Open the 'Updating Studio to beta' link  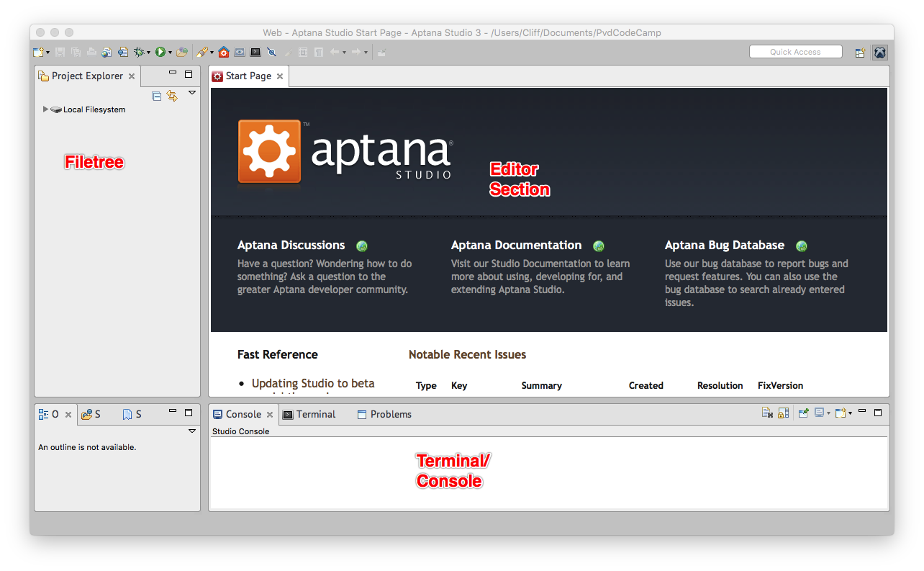(x=313, y=383)
